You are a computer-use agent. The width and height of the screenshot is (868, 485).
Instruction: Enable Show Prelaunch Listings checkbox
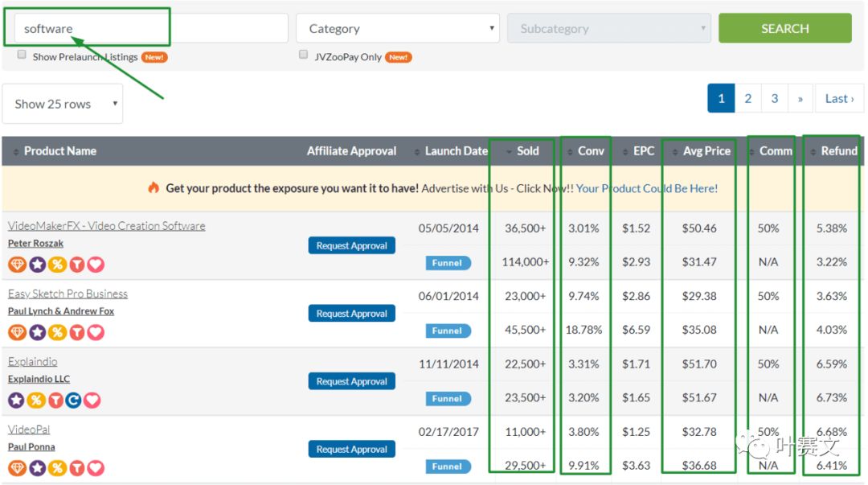click(x=22, y=55)
